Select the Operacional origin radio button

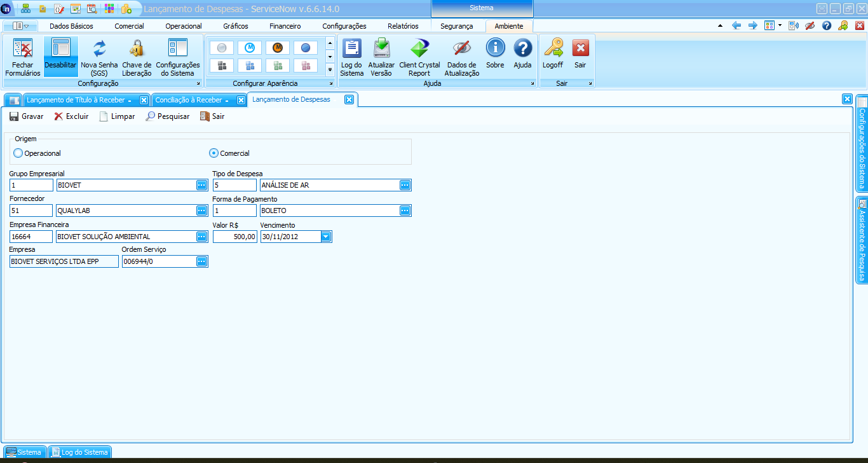[x=18, y=153]
